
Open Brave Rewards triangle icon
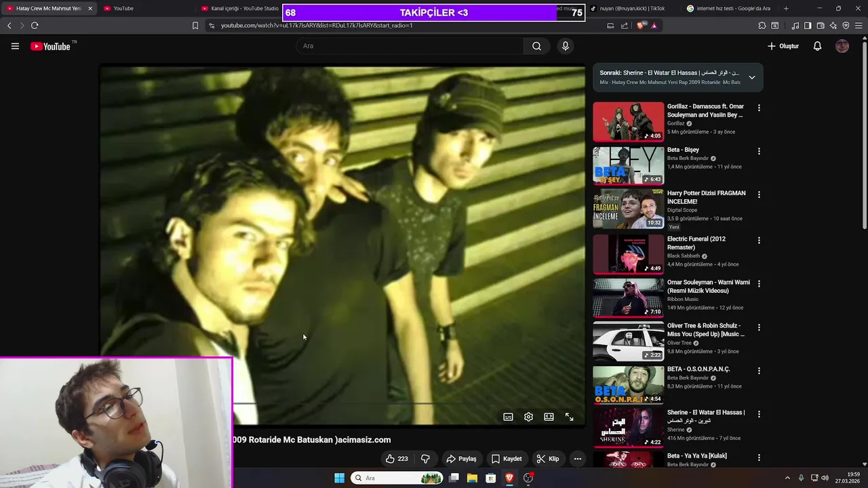click(654, 26)
